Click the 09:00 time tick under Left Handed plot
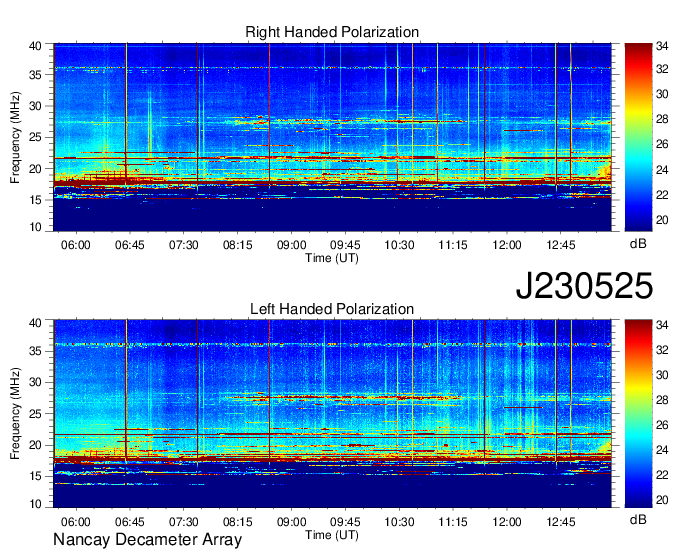This screenshot has height=552, width=680. pos(291,522)
